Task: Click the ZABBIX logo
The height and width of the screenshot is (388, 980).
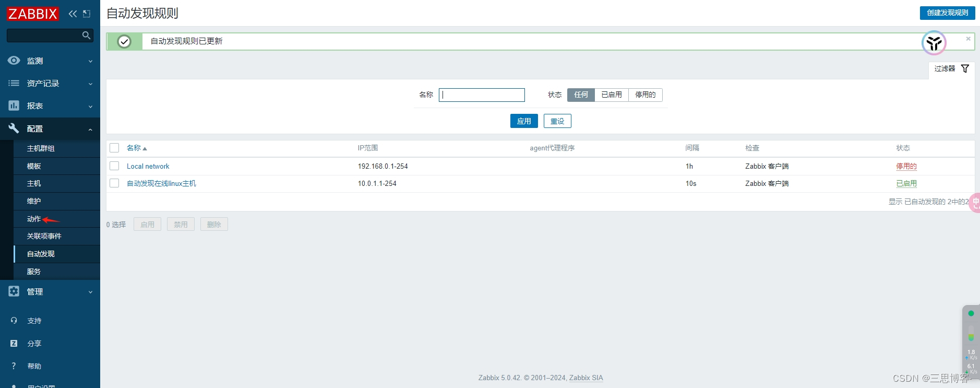Action: coord(32,14)
